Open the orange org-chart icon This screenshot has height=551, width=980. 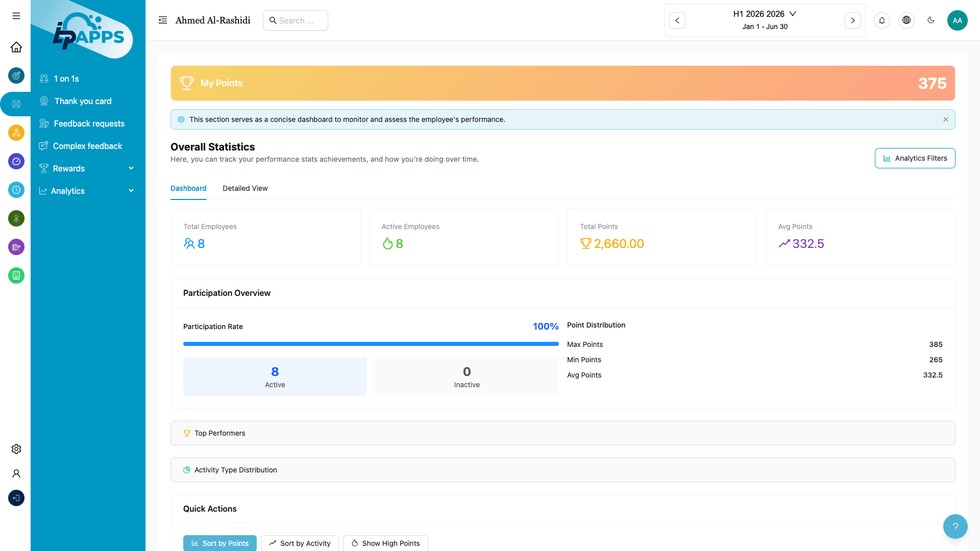pyautogui.click(x=16, y=133)
